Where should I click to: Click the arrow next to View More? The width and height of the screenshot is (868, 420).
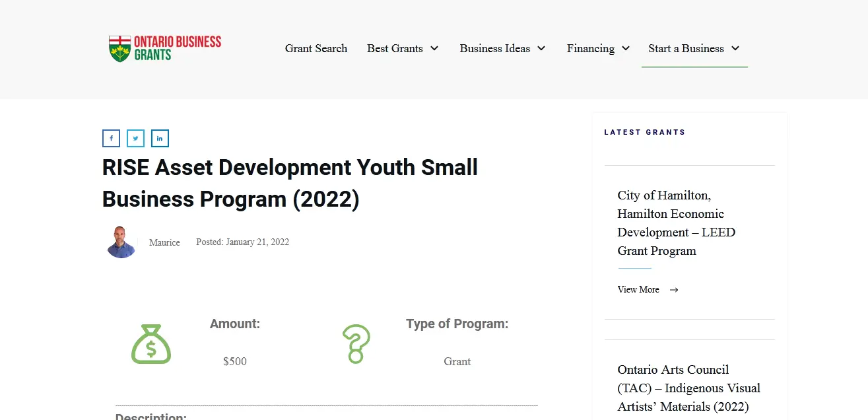click(674, 290)
